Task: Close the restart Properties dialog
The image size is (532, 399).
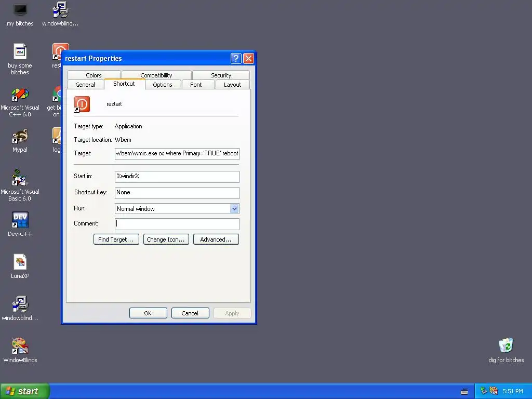Action: pyautogui.click(x=248, y=58)
